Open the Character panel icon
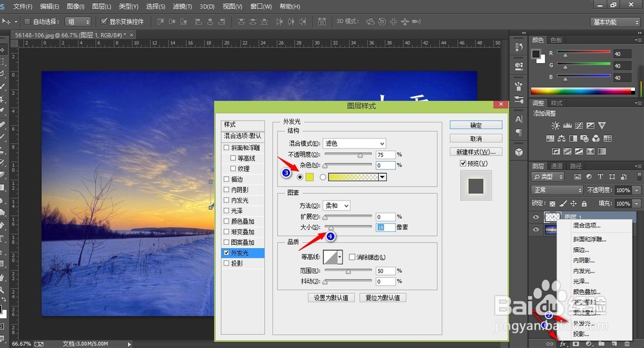This screenshot has height=348, width=644. (518, 119)
